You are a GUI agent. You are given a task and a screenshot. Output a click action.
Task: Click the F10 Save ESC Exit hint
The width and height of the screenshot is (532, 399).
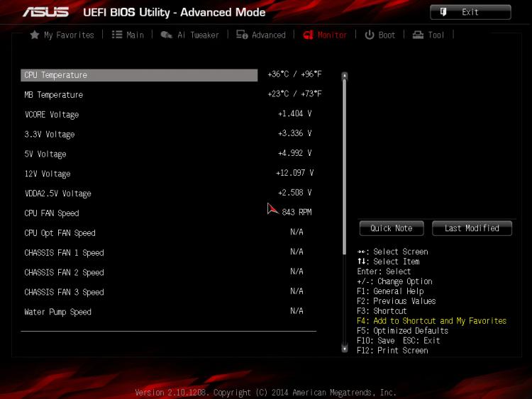click(399, 340)
